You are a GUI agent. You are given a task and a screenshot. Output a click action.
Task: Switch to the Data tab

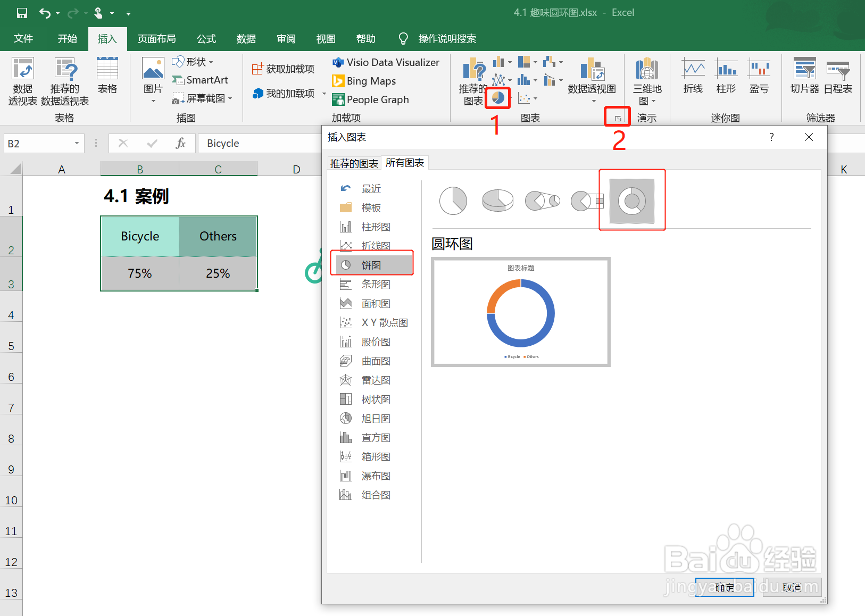click(x=246, y=39)
